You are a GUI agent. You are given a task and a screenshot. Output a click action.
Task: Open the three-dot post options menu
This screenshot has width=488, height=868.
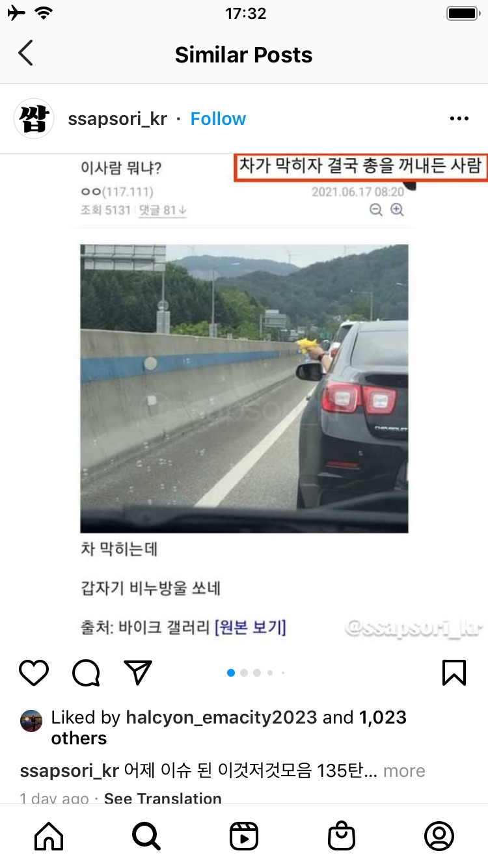click(x=459, y=118)
